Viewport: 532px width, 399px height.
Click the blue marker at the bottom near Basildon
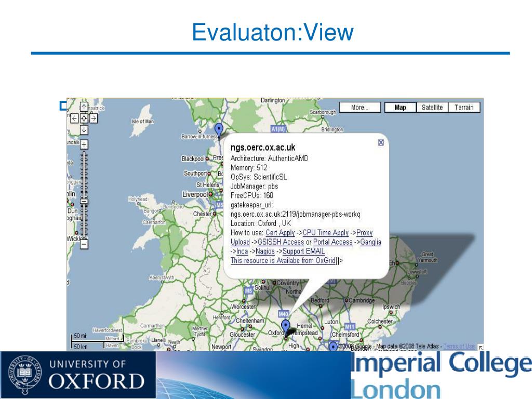tap(333, 347)
